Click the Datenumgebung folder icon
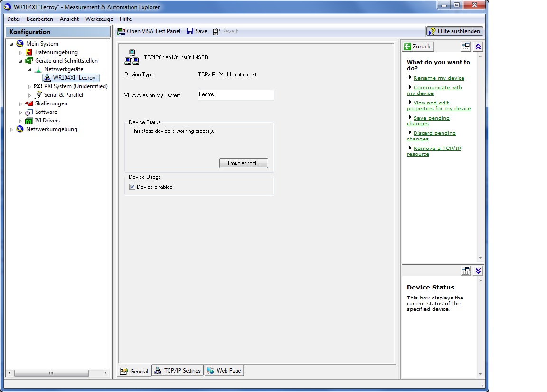Image resolution: width=547 pixels, height=392 pixels. (x=29, y=52)
